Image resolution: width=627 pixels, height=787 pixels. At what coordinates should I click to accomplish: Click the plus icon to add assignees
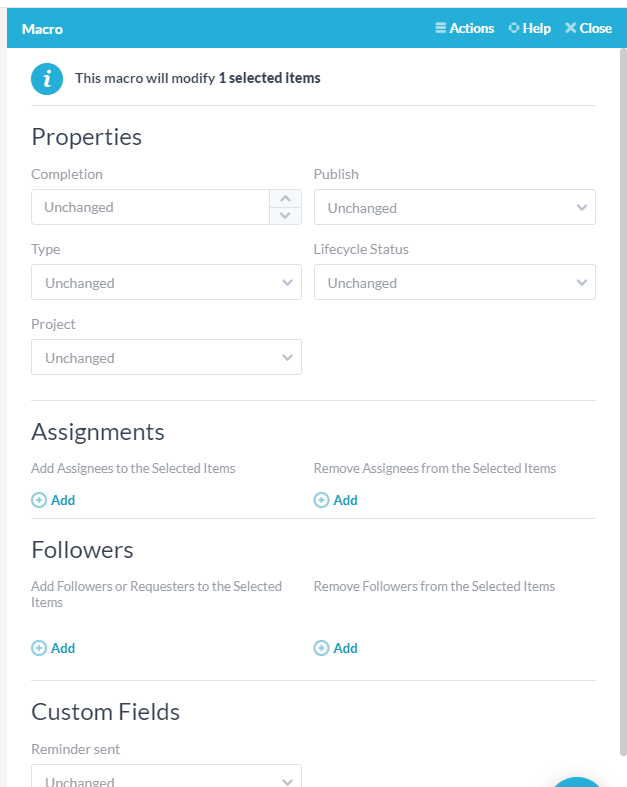[39, 500]
